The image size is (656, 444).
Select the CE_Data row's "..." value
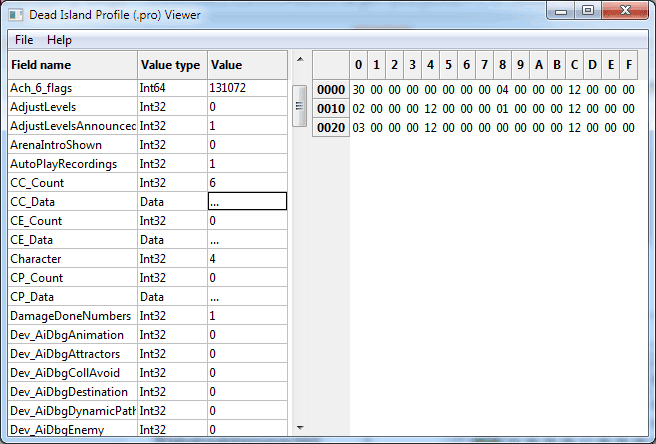[x=246, y=239]
